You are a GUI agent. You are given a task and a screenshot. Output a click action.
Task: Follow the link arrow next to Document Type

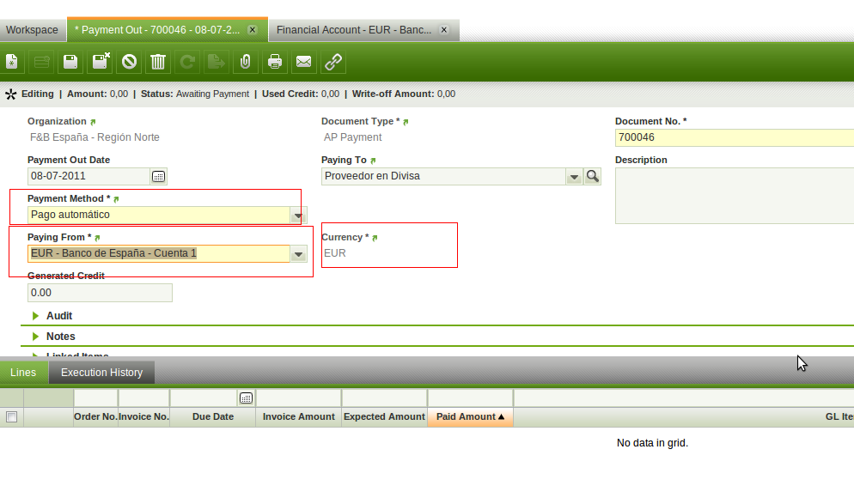(x=406, y=122)
